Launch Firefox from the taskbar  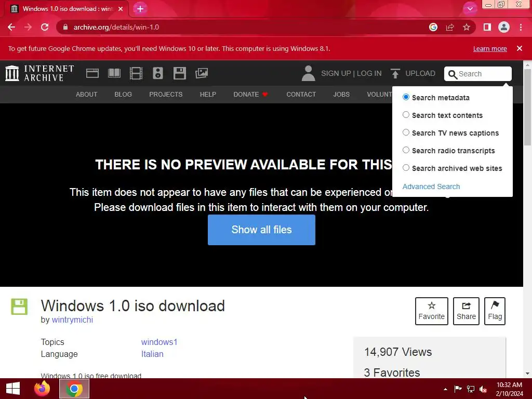click(x=42, y=389)
